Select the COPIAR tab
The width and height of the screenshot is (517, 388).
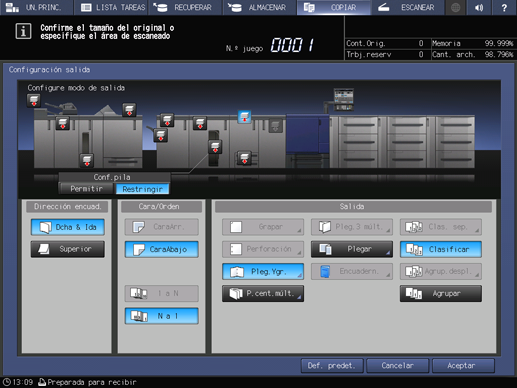334,7
